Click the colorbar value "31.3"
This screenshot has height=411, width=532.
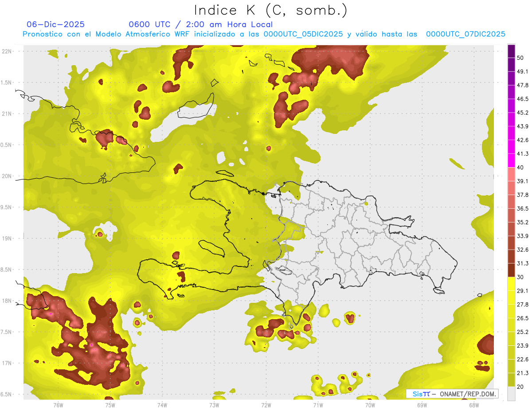pos(523,263)
